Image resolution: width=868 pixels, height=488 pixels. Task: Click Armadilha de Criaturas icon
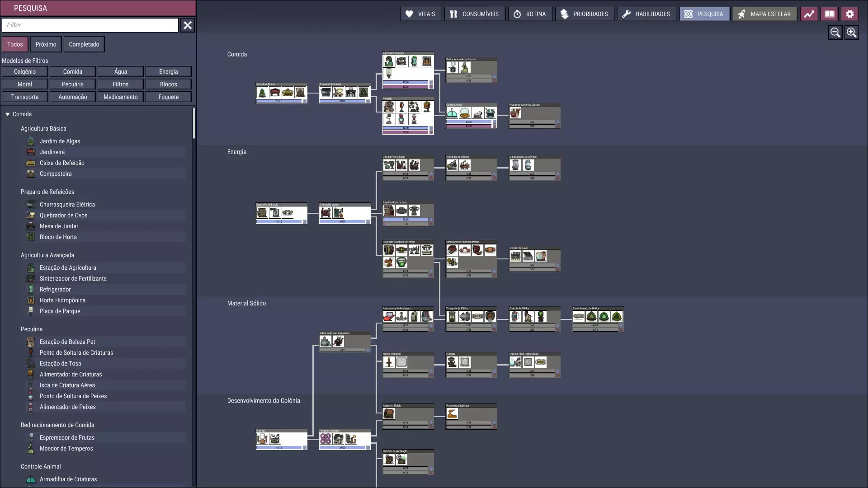(31, 479)
